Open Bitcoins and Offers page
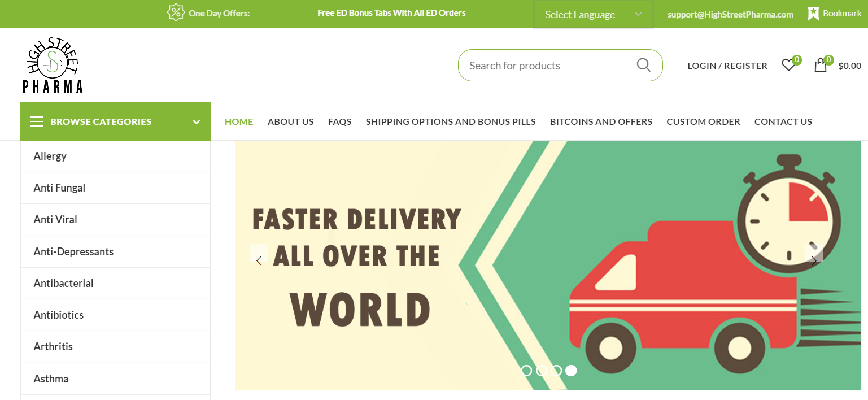The image size is (868, 400). [x=601, y=121]
